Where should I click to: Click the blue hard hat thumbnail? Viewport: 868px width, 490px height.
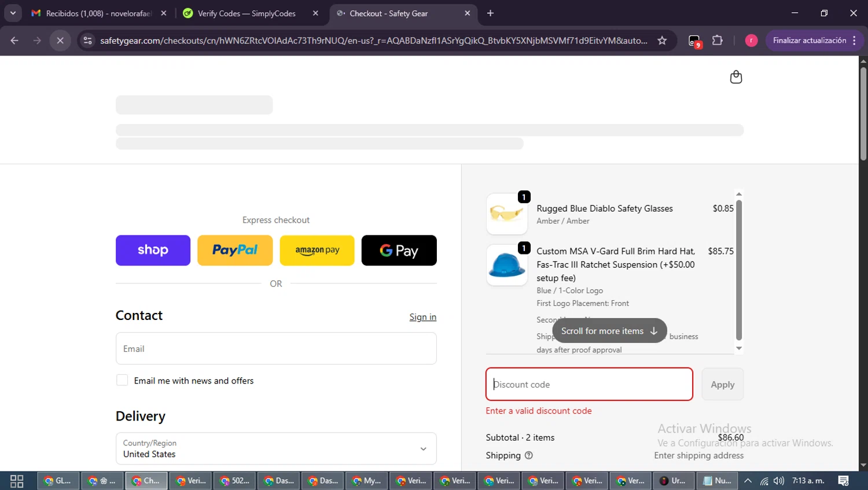[x=507, y=265]
